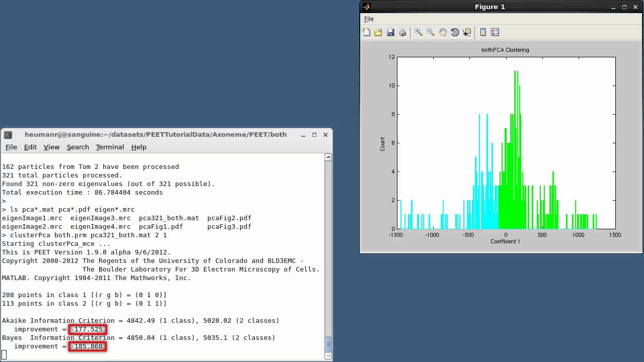
Task: Open the terminal File menu
Action: pyautogui.click(x=11, y=147)
